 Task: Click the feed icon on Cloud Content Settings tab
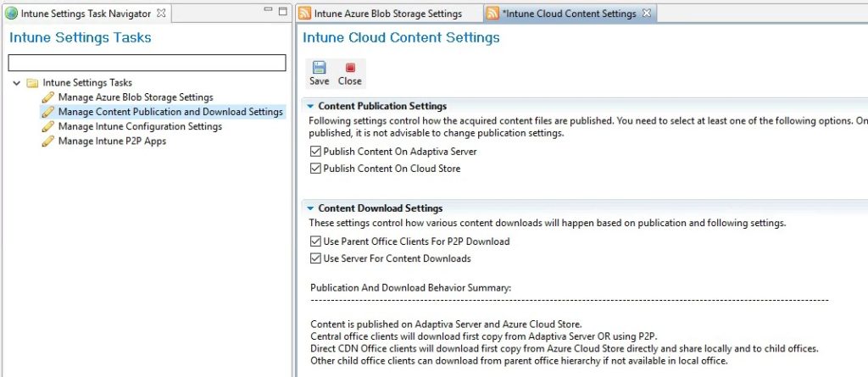pos(492,14)
